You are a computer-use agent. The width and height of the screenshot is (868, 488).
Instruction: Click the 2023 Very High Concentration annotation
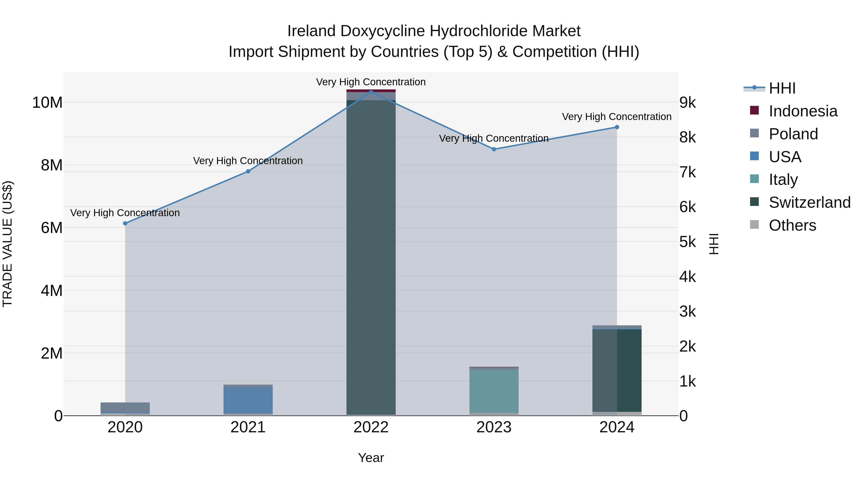coord(494,138)
